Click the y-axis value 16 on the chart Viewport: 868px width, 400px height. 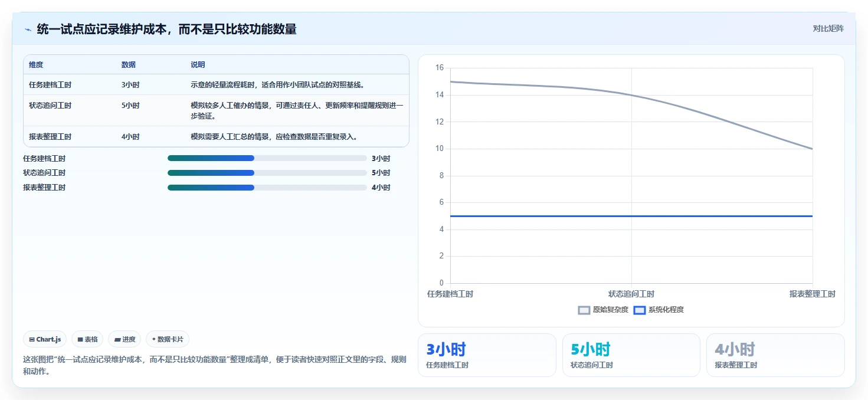440,68
